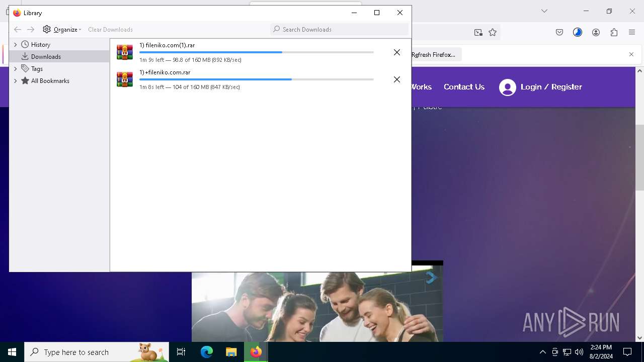The image size is (644, 362).
Task: Expand the All Bookmarks tree node
Action: point(15,81)
